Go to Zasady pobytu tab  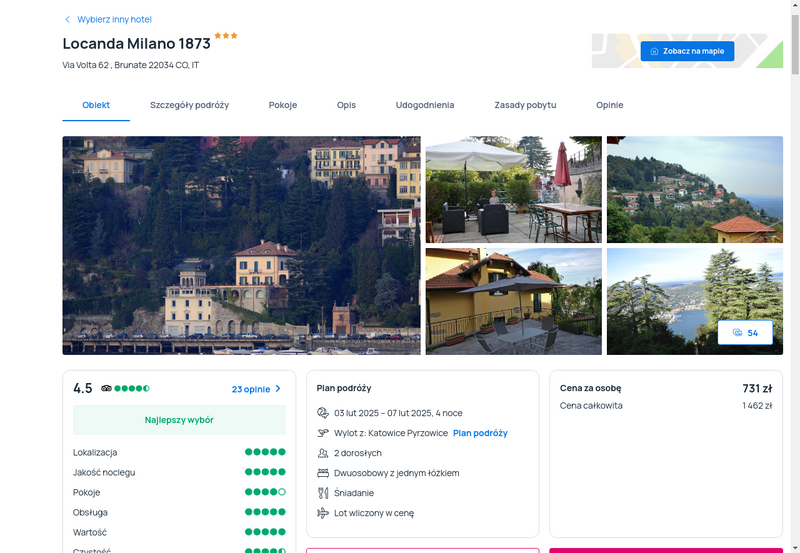point(525,105)
